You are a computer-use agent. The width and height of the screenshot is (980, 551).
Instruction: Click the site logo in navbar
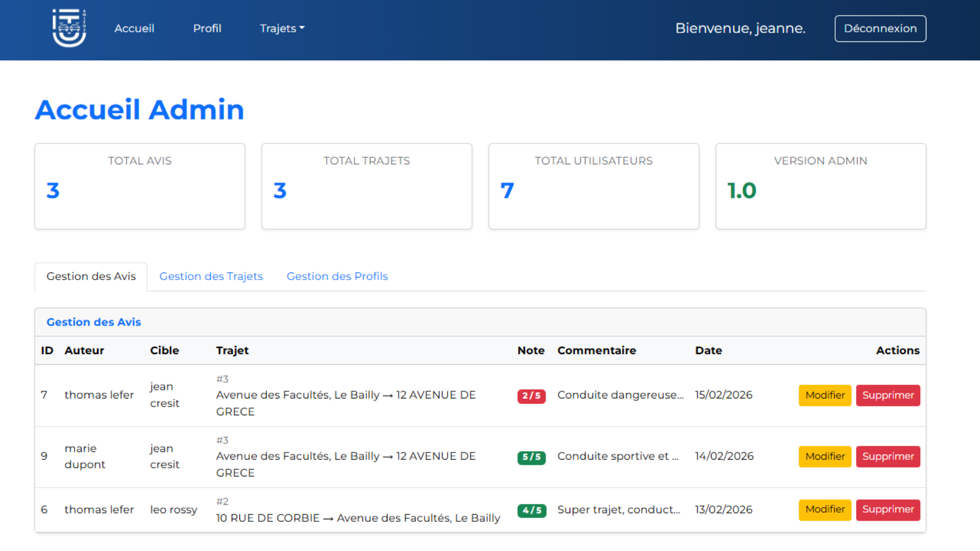click(69, 28)
